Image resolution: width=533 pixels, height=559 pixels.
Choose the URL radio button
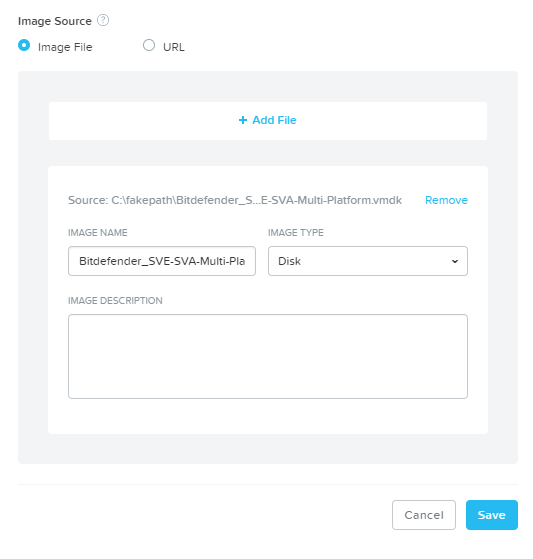pyautogui.click(x=149, y=45)
